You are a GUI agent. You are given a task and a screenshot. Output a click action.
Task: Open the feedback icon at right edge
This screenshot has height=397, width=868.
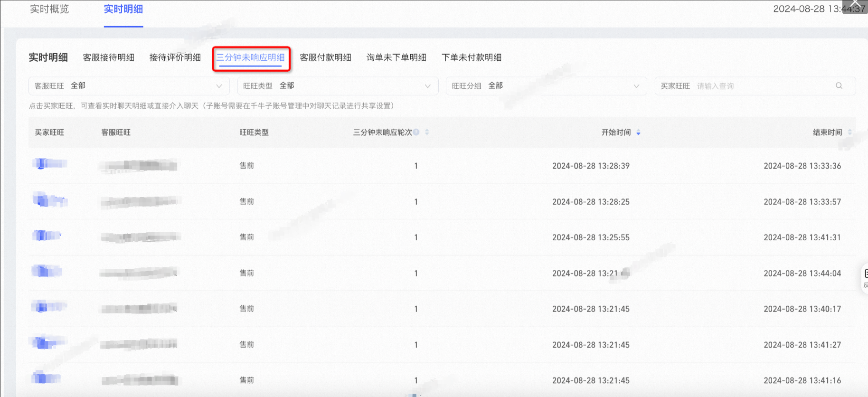[x=865, y=278]
